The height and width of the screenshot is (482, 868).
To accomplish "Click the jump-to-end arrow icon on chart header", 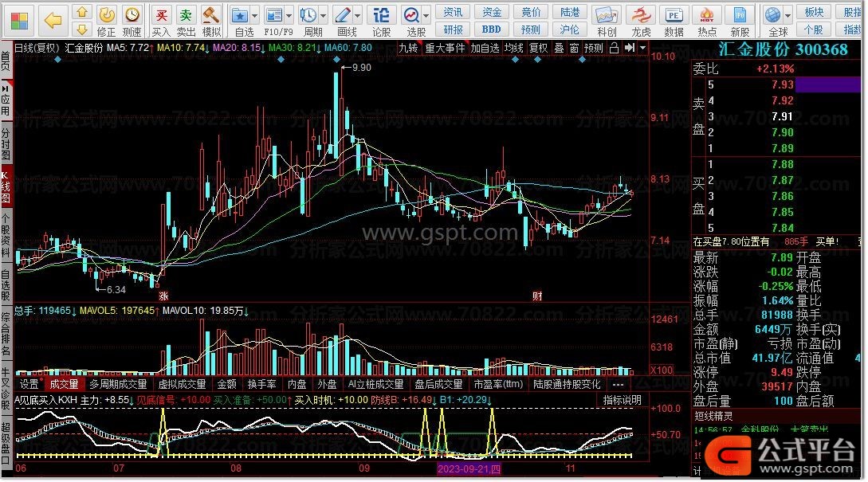I will point(630,48).
